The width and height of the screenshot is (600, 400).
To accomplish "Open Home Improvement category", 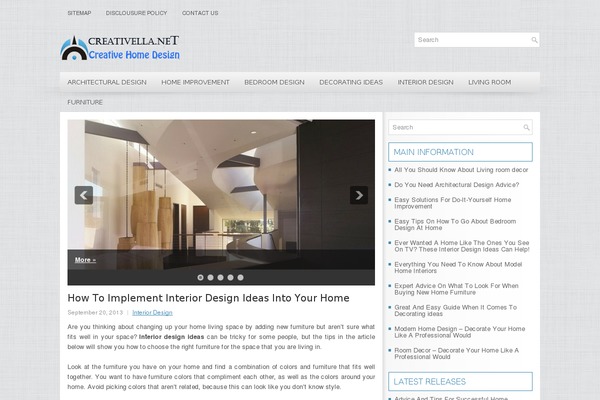I will (196, 82).
